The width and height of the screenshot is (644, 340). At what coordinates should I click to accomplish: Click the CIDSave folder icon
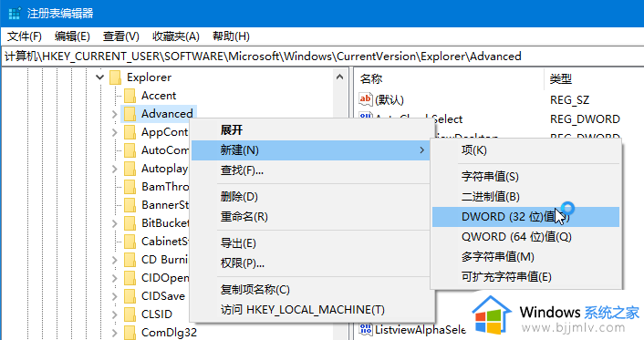(130, 295)
